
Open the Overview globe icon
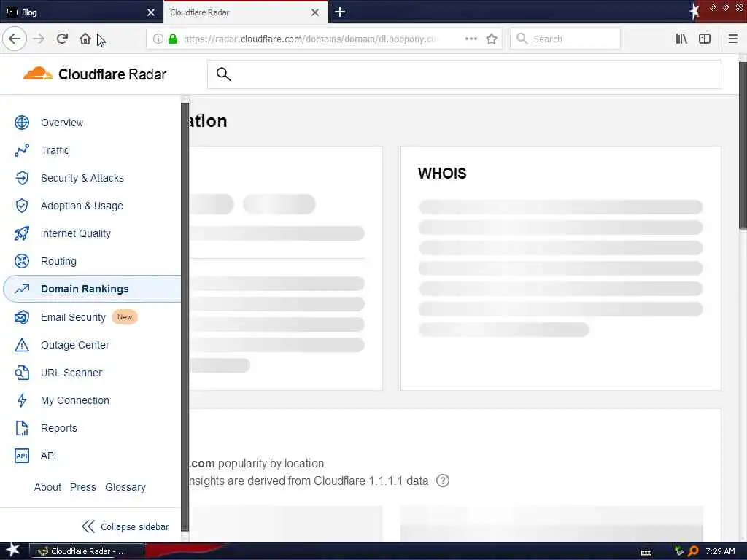(22, 122)
